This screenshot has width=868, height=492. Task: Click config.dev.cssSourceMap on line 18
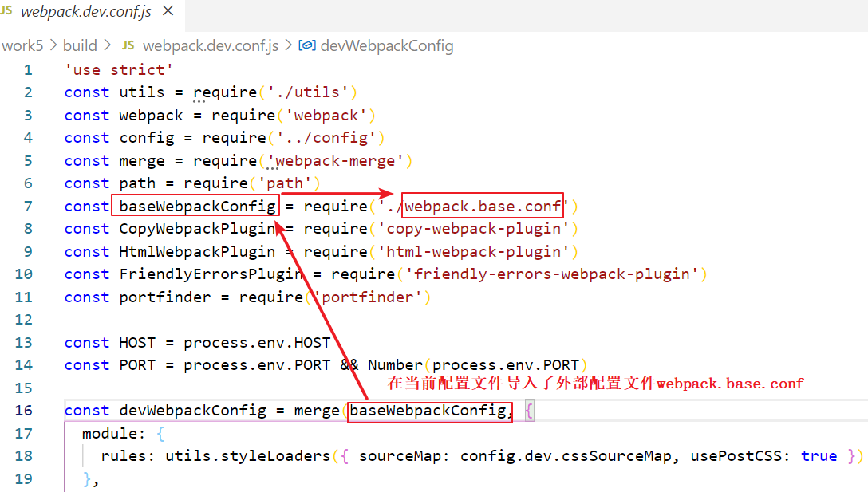[x=565, y=456]
